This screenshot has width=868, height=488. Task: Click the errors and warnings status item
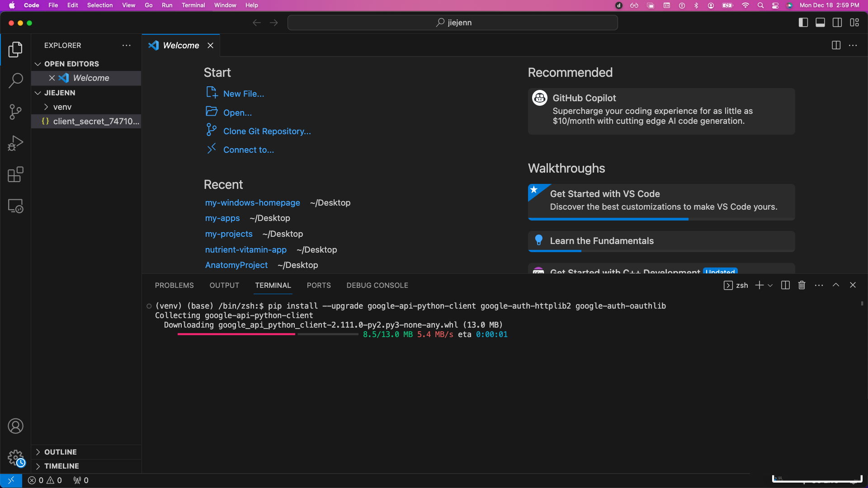(x=45, y=480)
